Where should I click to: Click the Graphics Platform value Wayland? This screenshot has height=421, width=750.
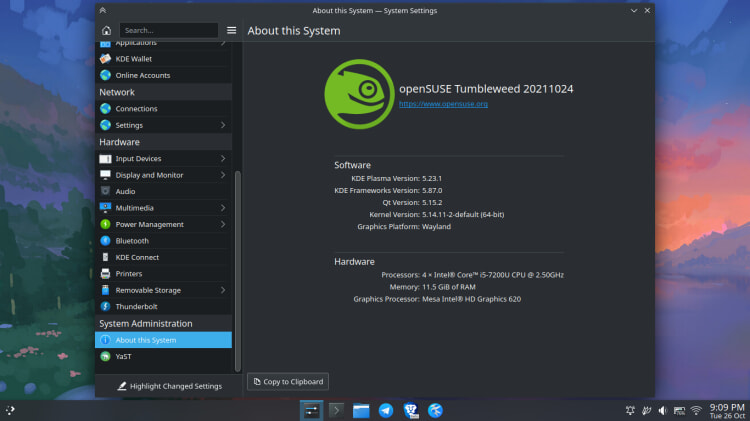click(x=436, y=226)
